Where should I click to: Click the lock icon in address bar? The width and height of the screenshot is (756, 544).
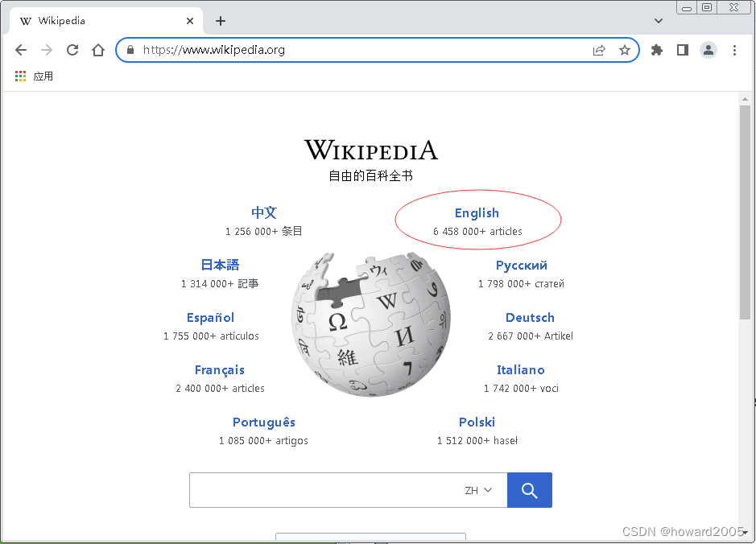coord(130,50)
